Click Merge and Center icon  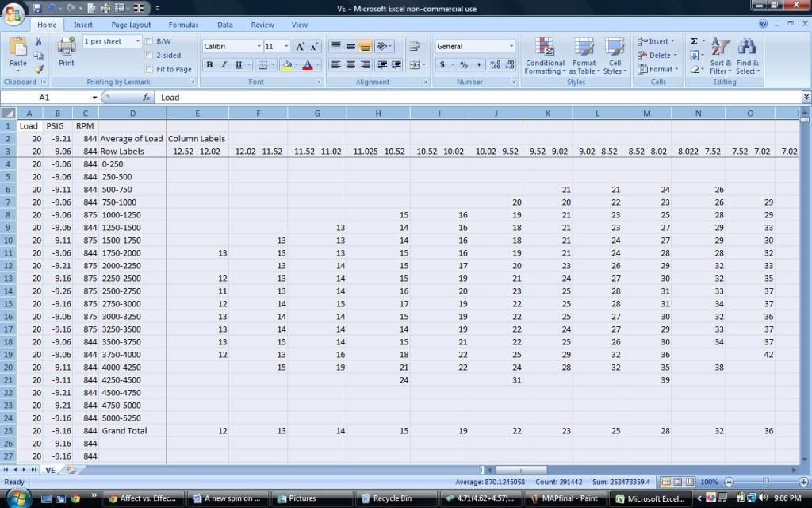(x=414, y=65)
